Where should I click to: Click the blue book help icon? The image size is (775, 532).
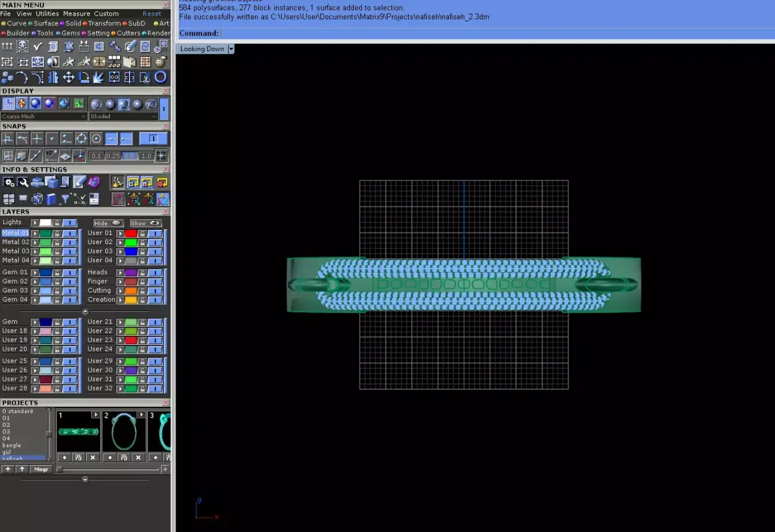coord(51,199)
